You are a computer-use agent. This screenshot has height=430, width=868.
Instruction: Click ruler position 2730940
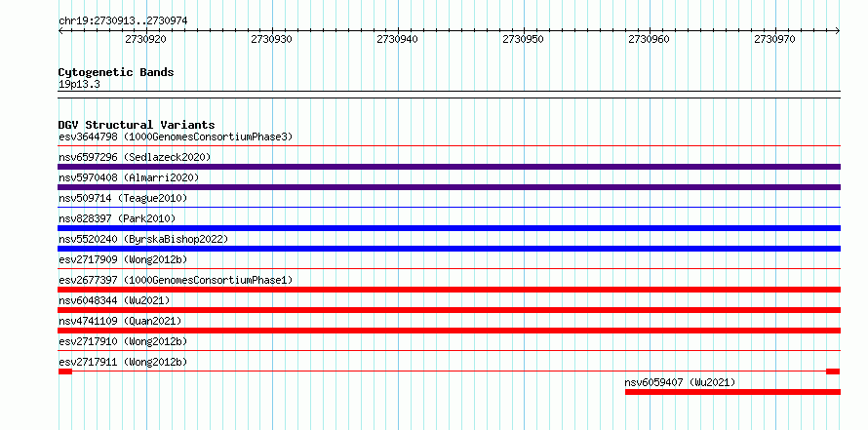tap(397, 39)
